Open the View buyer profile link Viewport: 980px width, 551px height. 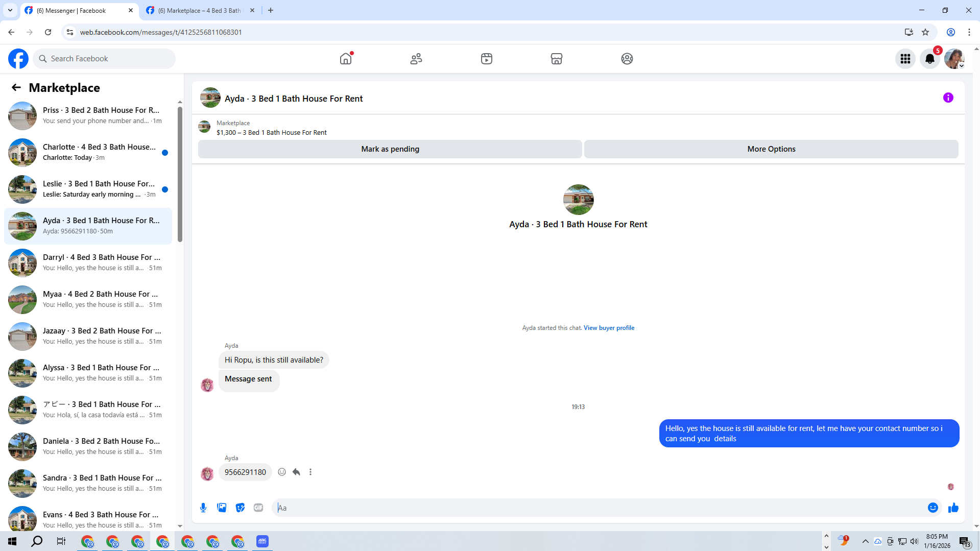point(609,328)
